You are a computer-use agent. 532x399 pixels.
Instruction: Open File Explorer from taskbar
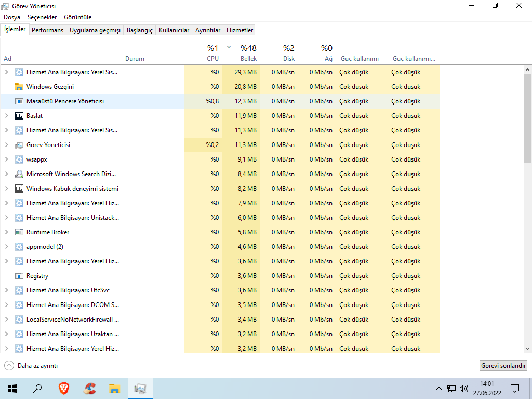(115, 389)
